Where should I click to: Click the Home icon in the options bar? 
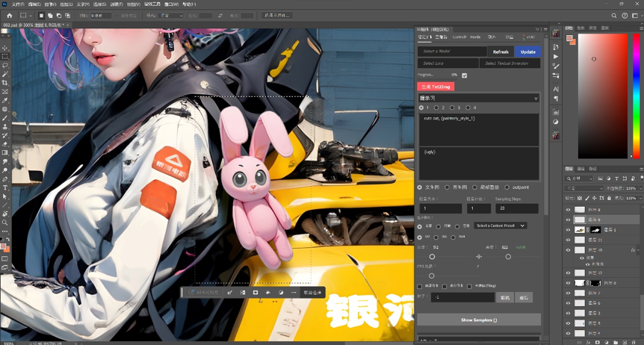[x=10, y=16]
